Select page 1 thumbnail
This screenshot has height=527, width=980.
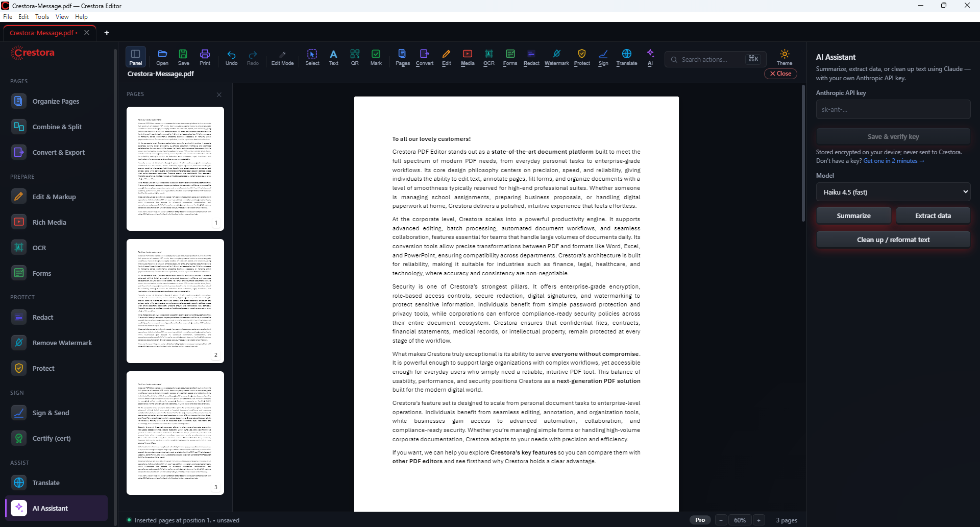[175, 169]
